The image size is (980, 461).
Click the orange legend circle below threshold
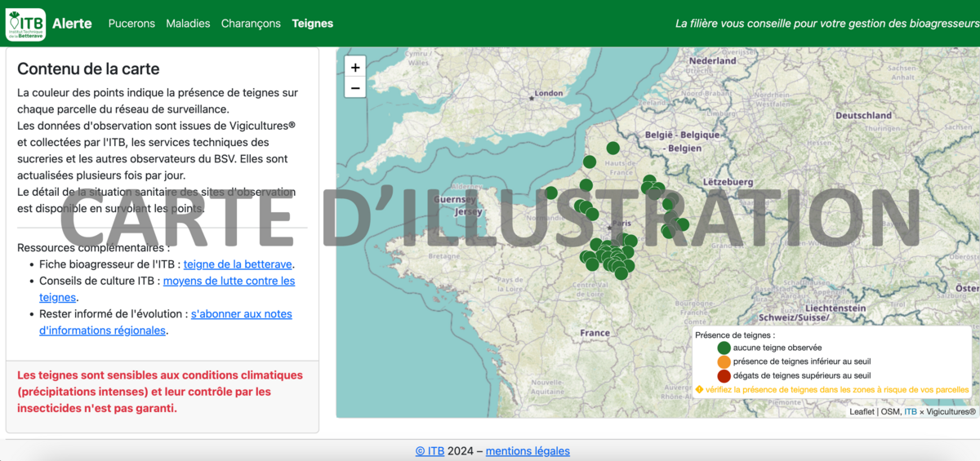(x=724, y=361)
